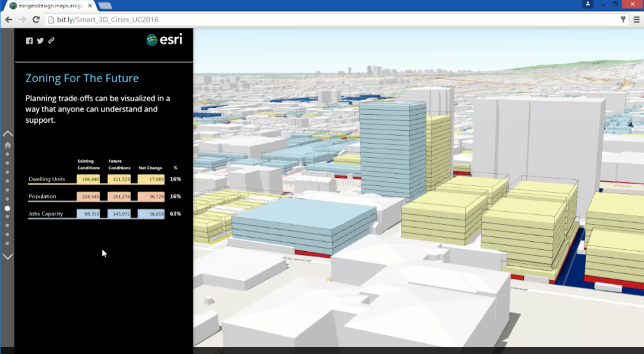Select the first slide dot below home
The image size is (644, 354).
click(7, 154)
